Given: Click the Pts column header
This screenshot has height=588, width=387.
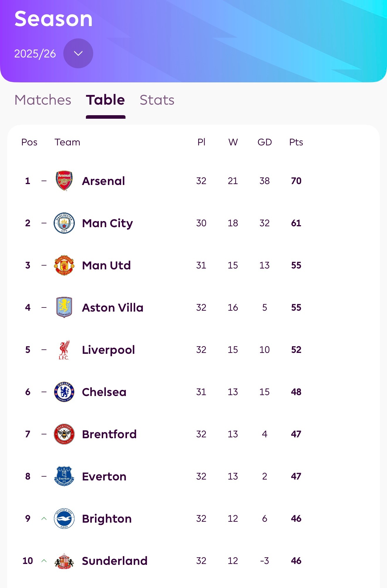Looking at the screenshot, I should tap(296, 142).
